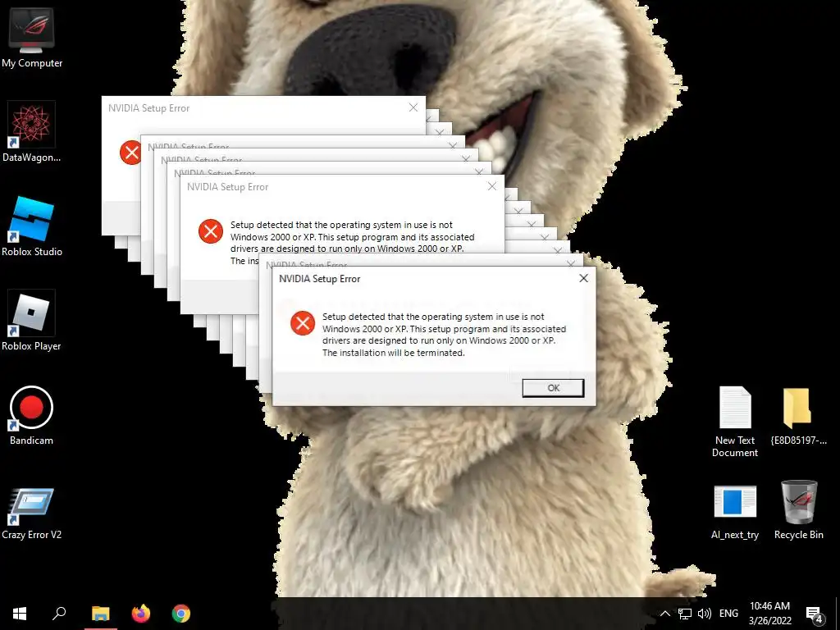Select the Recycle Bin icon

(798, 510)
